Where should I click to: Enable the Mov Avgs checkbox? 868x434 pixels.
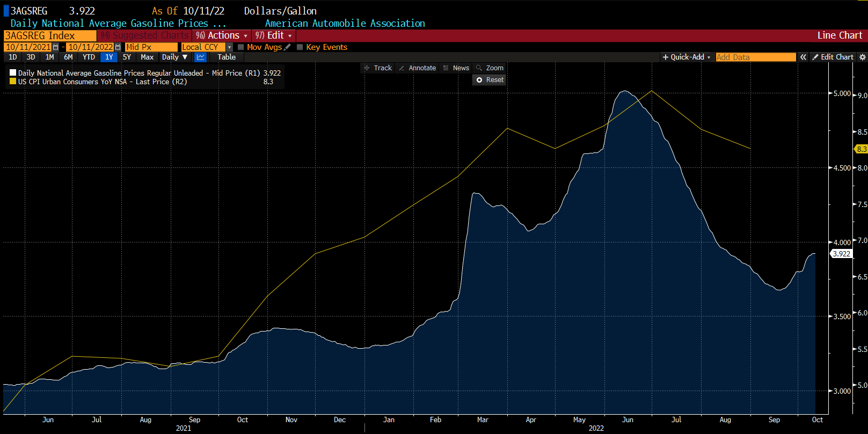pyautogui.click(x=241, y=47)
